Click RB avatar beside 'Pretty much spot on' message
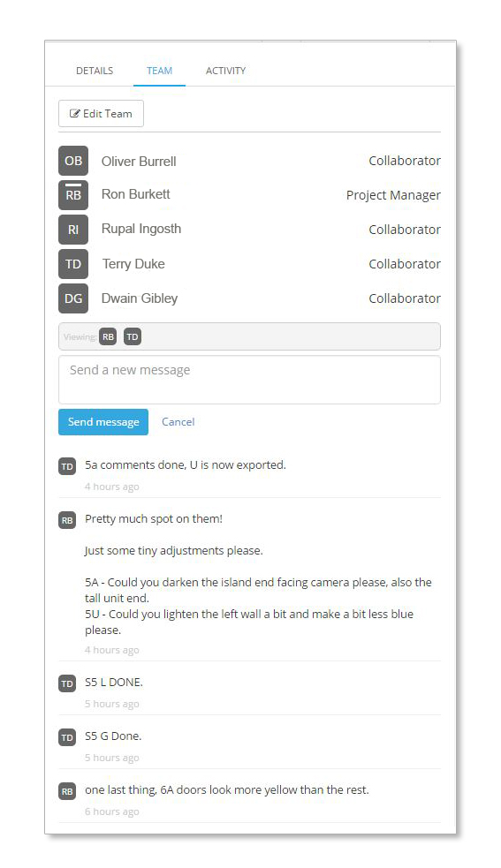 pos(67,520)
